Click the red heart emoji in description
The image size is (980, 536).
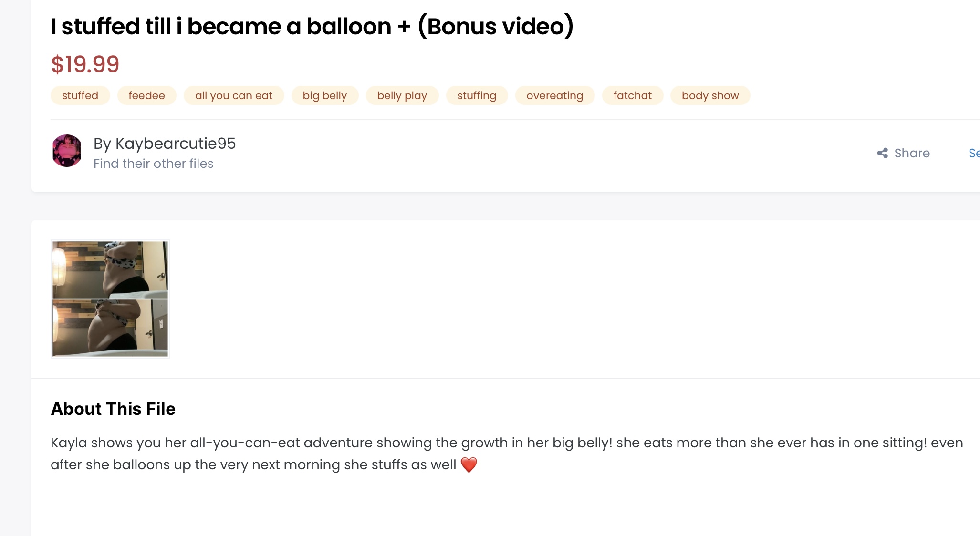point(469,464)
